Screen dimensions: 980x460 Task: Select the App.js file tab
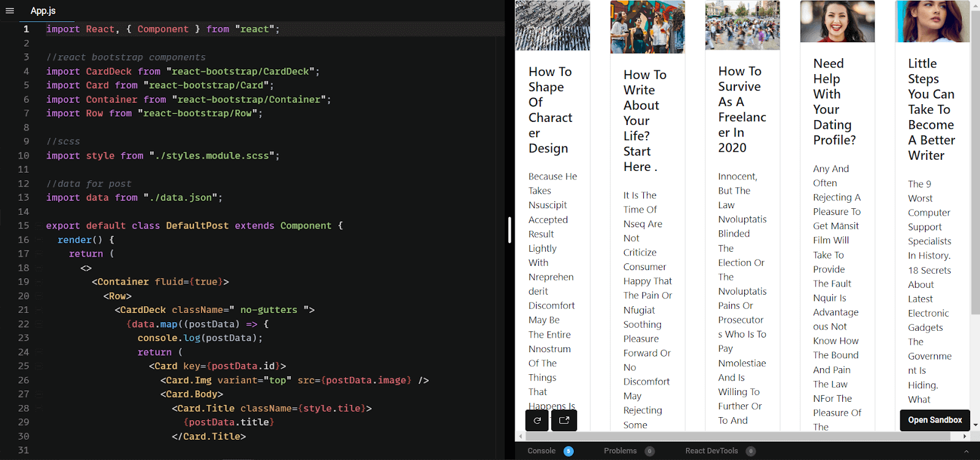[x=43, y=10]
